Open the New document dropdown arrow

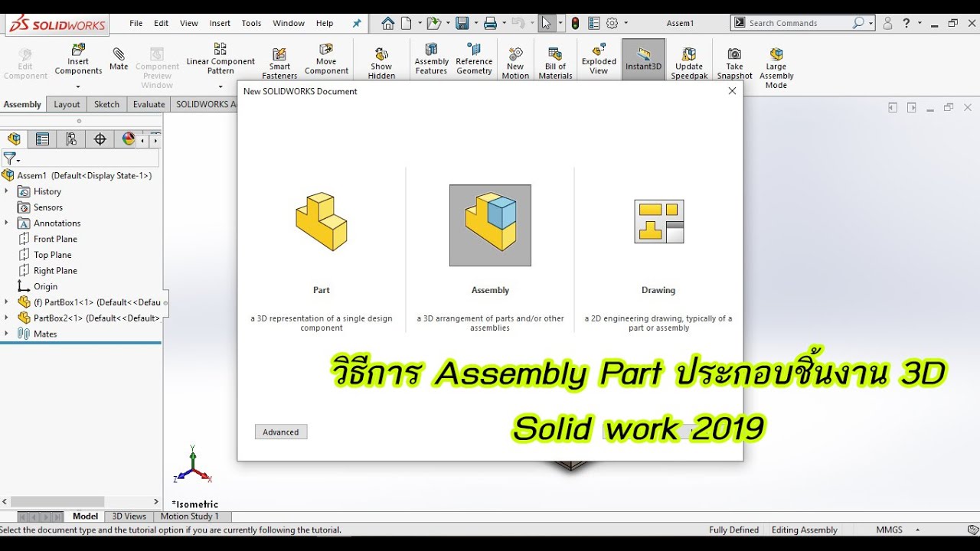[418, 23]
